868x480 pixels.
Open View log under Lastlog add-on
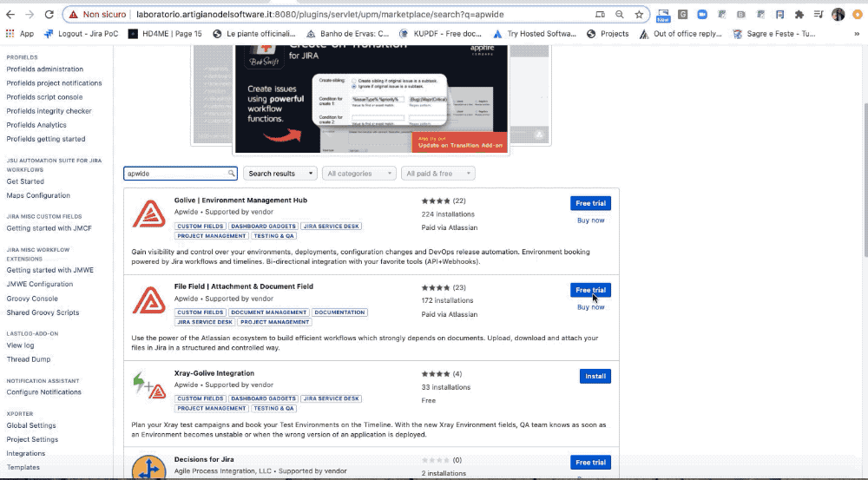coord(20,345)
